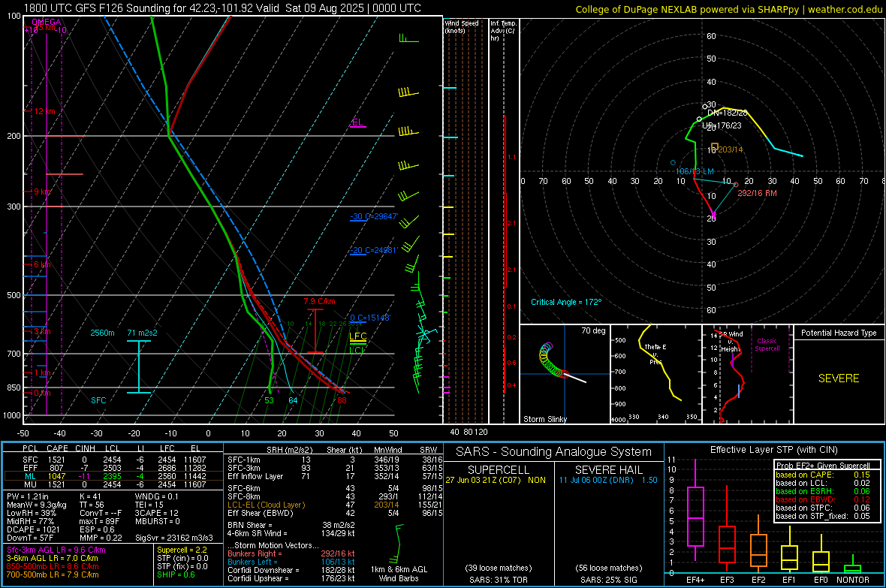Click 'SARS: 31% TOR'
Image resolution: width=886 pixels, height=588 pixels.
pos(499,580)
